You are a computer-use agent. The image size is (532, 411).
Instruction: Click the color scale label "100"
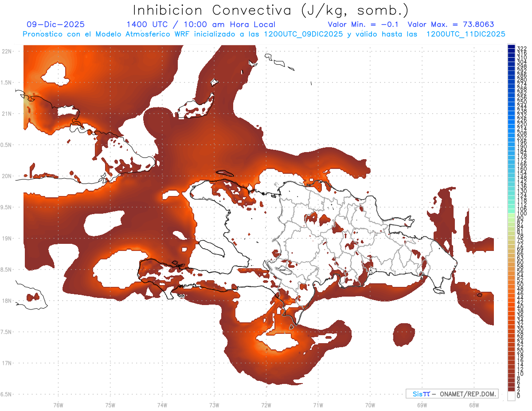click(x=521, y=214)
